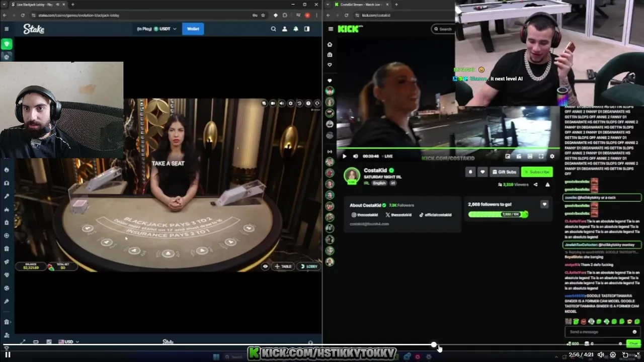
Task: Report the CostaKid stream warning icon
Action: click(x=547, y=185)
